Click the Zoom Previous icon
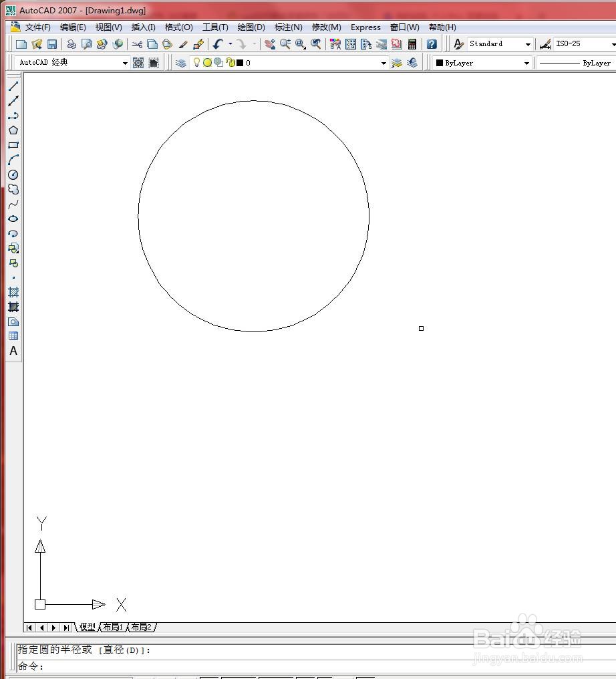Viewport: 616px width, 679px height. [316, 43]
